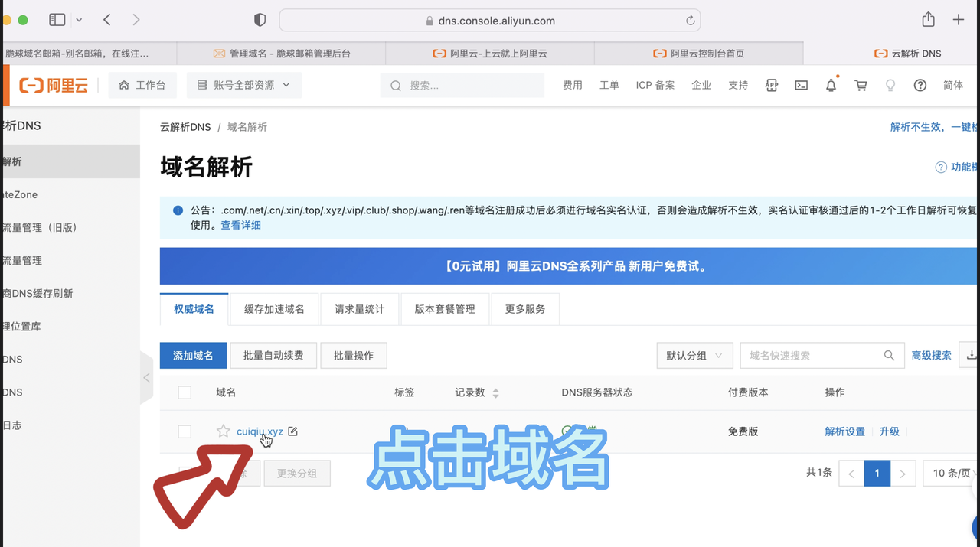Open the 工单 menu

[x=609, y=85]
